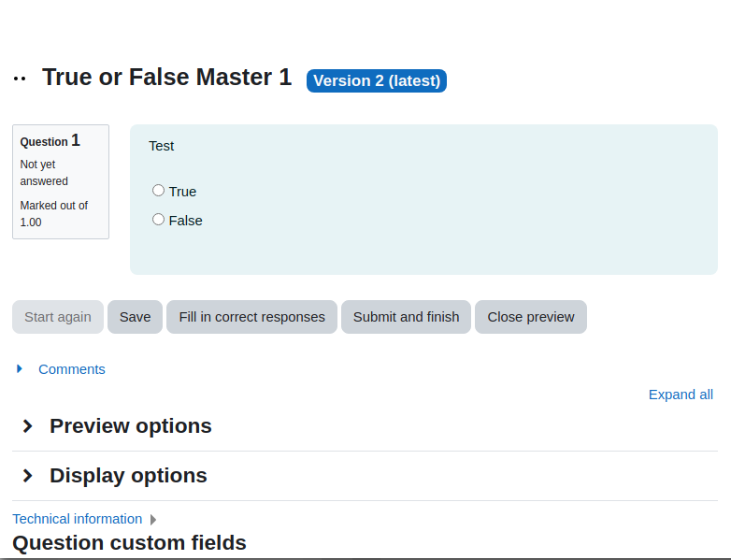
Task: Fill in correct responses
Action: [251, 317]
